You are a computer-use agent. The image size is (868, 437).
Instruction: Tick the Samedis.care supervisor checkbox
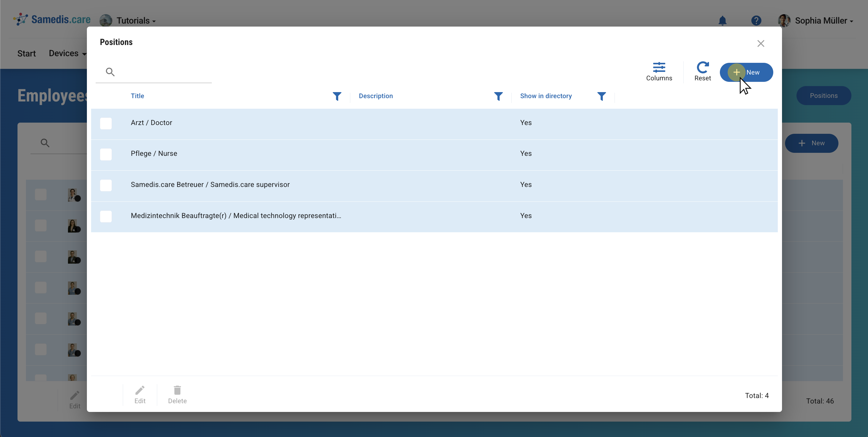pyautogui.click(x=106, y=185)
